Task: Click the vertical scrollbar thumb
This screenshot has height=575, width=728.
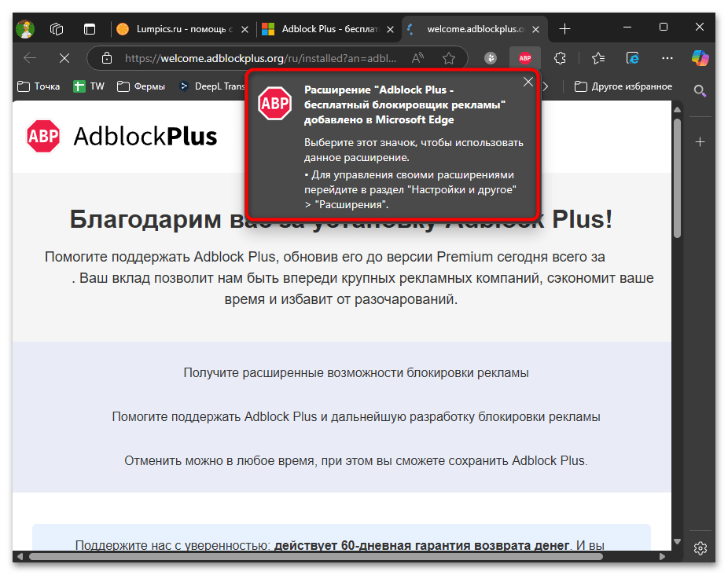Action: point(677,178)
